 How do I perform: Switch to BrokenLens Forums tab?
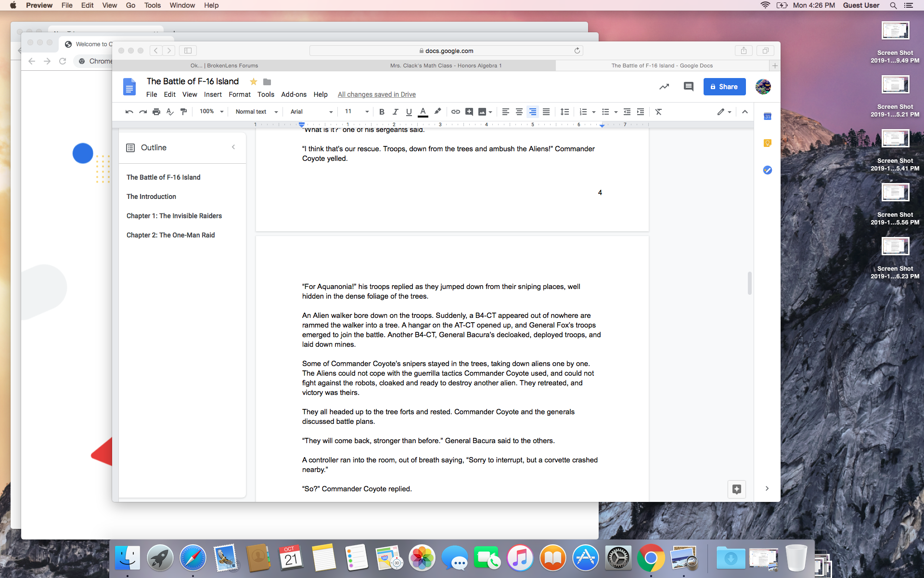(x=224, y=66)
